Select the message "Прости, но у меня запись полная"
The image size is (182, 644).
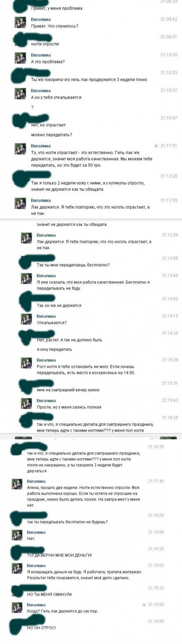tap(69, 407)
